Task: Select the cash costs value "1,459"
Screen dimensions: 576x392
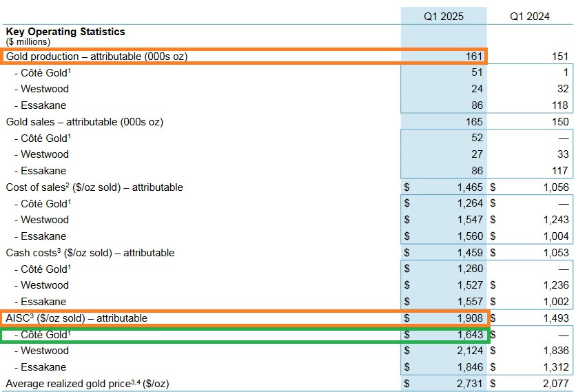Action: click(x=470, y=253)
